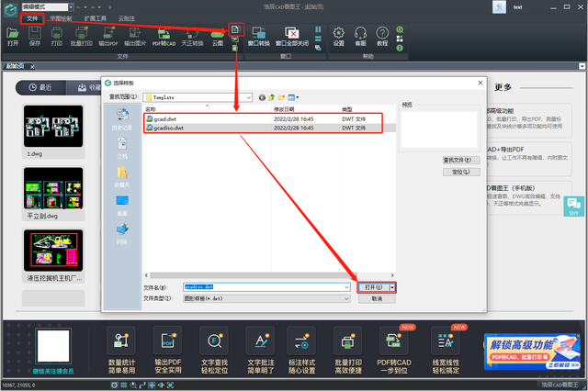Click 桌面 desktop shortcut in dialog sidebar
Screen dimensions: 588x391
(122, 206)
